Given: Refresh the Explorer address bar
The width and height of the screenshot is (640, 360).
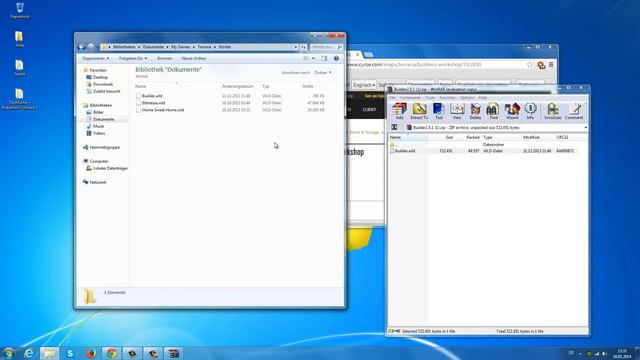Looking at the screenshot, I should [x=303, y=47].
